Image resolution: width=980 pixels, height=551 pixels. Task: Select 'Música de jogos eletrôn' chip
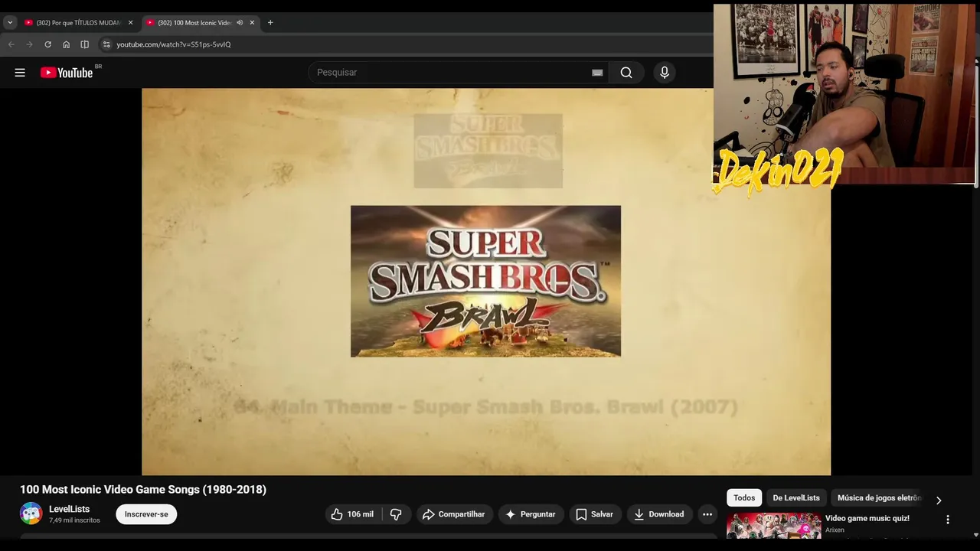click(879, 498)
